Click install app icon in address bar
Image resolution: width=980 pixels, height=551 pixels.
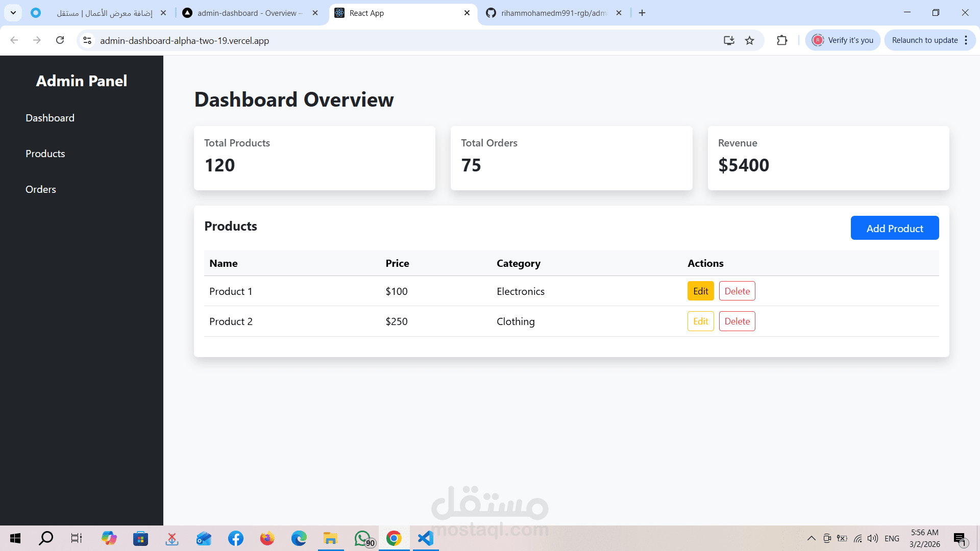[x=729, y=40]
